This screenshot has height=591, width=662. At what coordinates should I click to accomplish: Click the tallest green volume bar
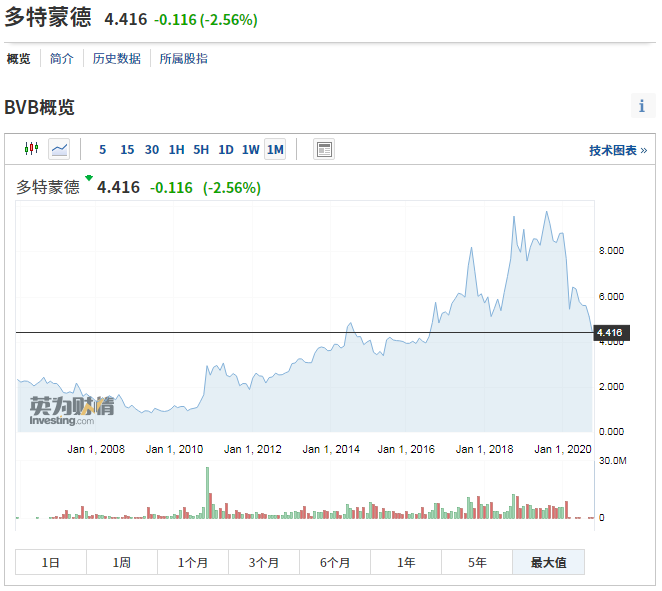pyautogui.click(x=208, y=493)
